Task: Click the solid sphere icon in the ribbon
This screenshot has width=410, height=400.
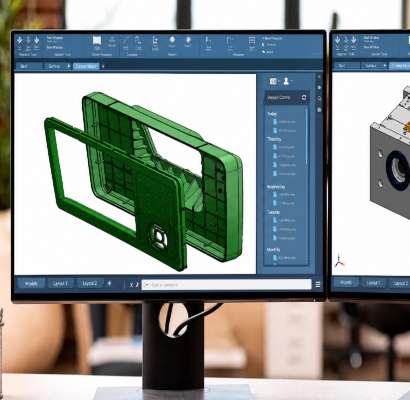Action: coord(172,39)
